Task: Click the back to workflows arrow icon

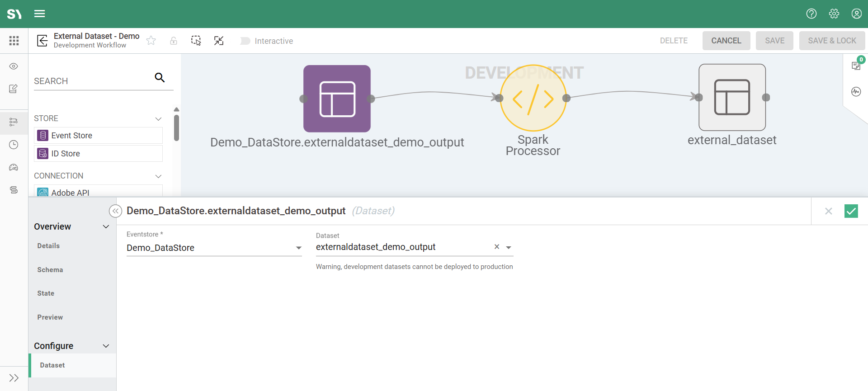Action: 42,41
